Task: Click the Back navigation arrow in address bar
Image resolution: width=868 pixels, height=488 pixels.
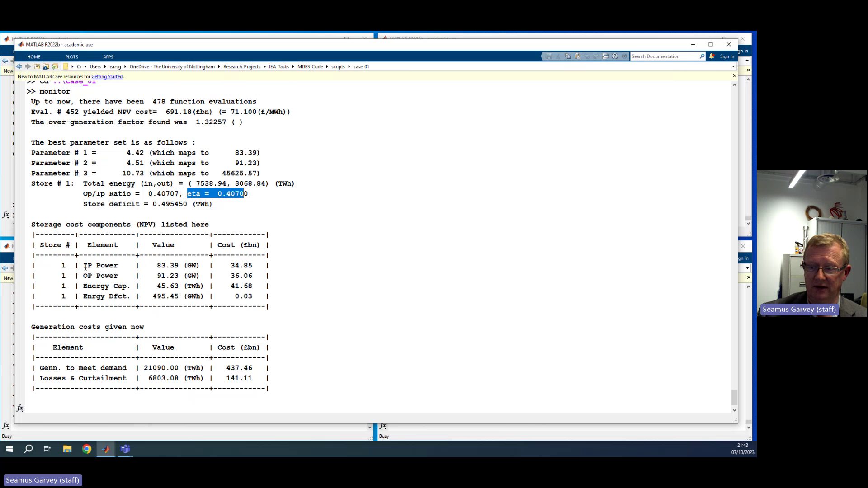Action: point(19,66)
